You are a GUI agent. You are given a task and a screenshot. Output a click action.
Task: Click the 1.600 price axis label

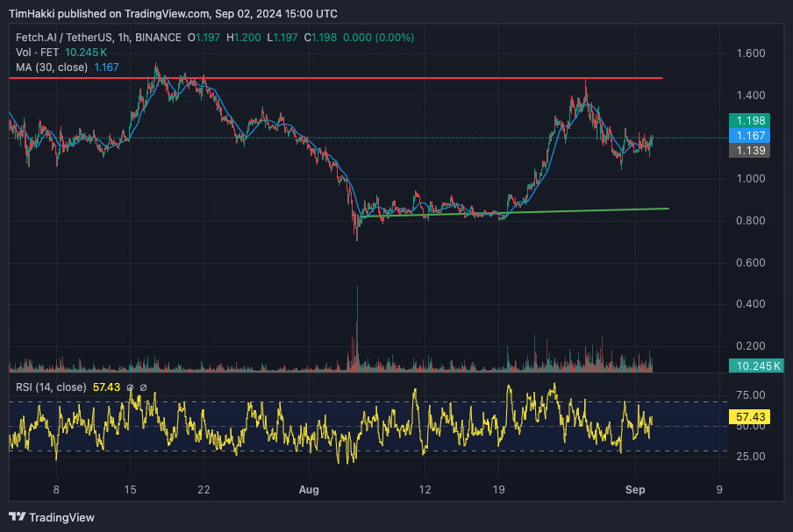pyautogui.click(x=751, y=53)
